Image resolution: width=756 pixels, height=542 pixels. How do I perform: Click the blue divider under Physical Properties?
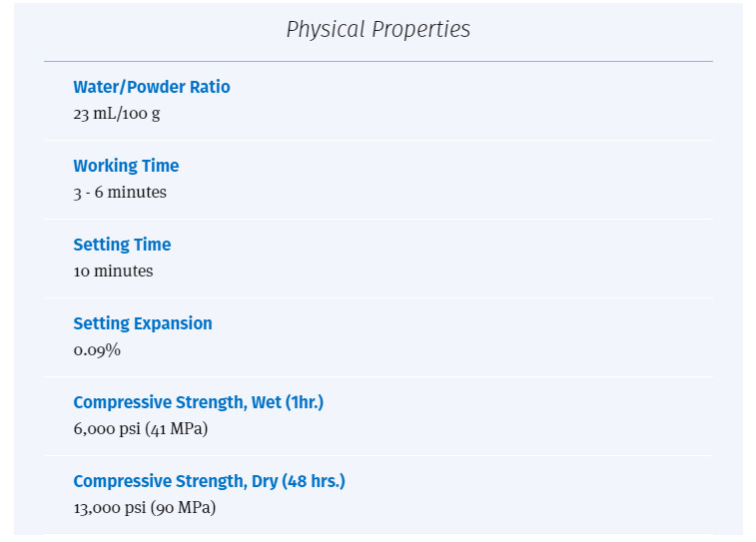coord(378,61)
